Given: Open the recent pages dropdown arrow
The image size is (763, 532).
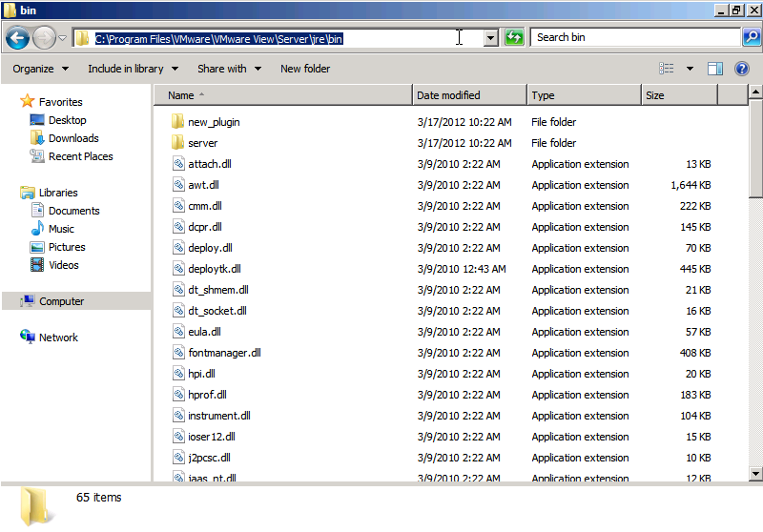Looking at the screenshot, I should point(63,38).
